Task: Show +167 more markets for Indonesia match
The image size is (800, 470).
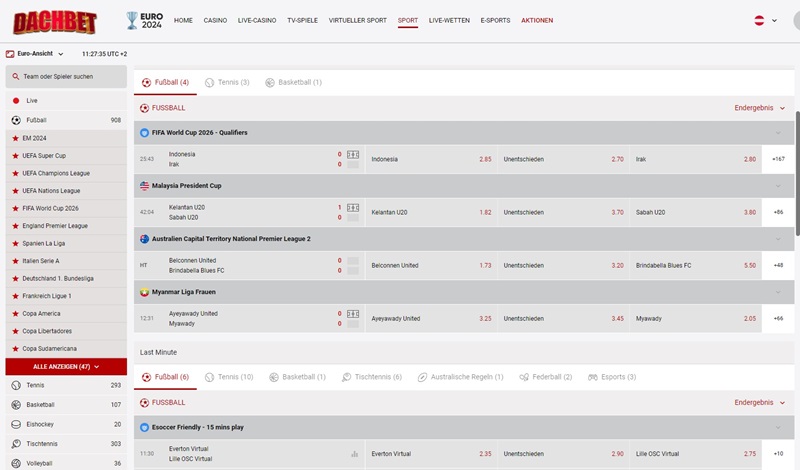Action: tap(778, 159)
